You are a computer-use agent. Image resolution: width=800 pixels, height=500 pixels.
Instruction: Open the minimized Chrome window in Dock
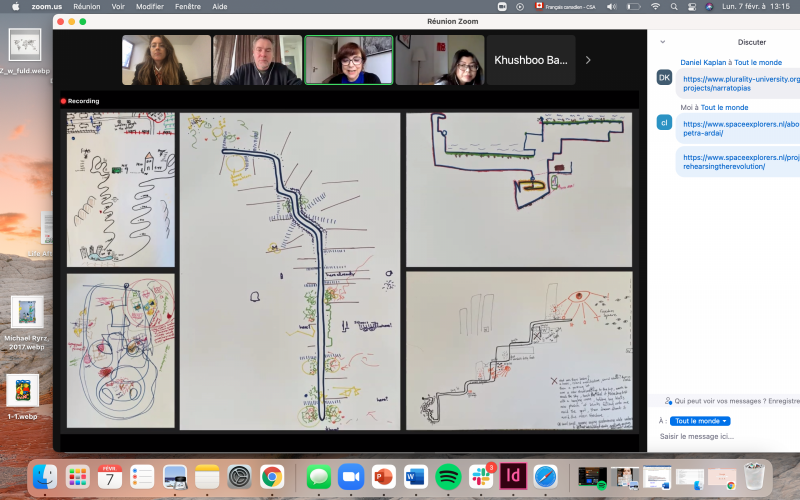[x=722, y=479]
